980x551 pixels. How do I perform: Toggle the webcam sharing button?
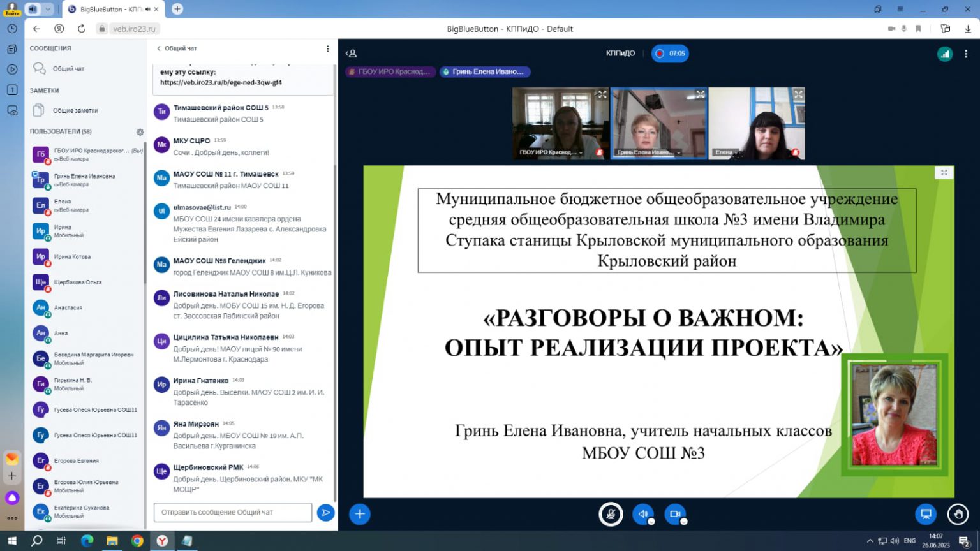(x=674, y=514)
